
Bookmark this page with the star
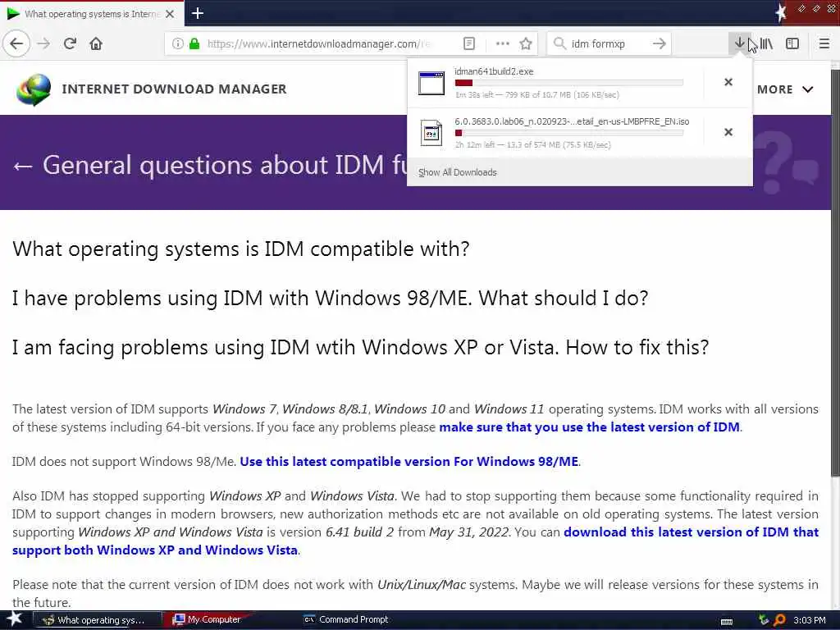tap(526, 43)
